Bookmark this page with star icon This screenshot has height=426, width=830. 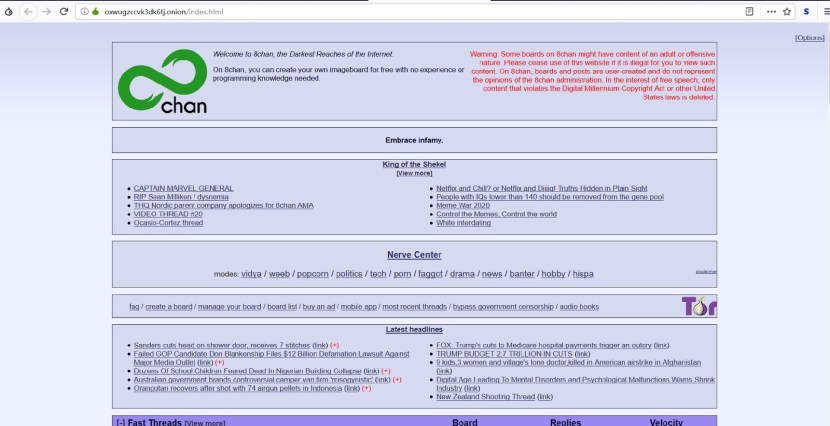(x=787, y=11)
